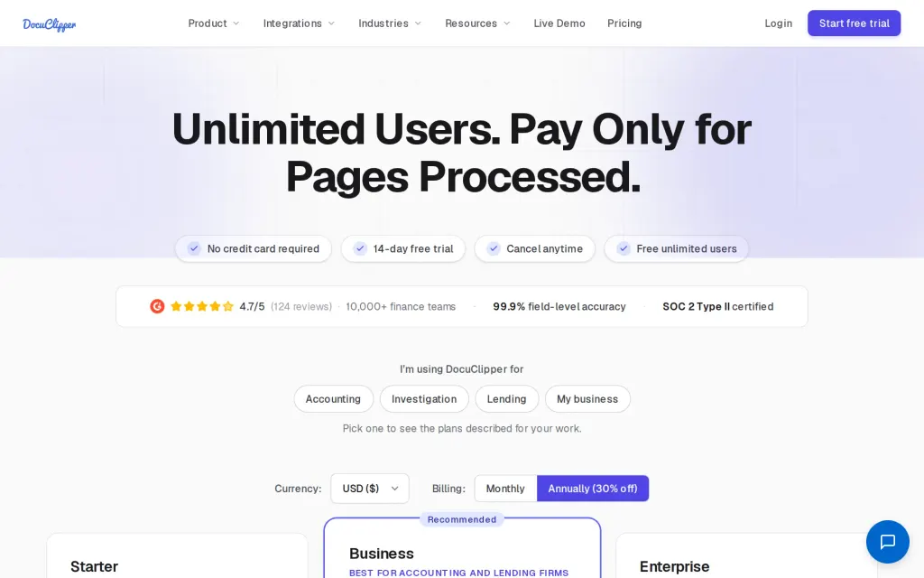924x578 pixels.
Task: Go to the Pricing page
Action: 624,23
